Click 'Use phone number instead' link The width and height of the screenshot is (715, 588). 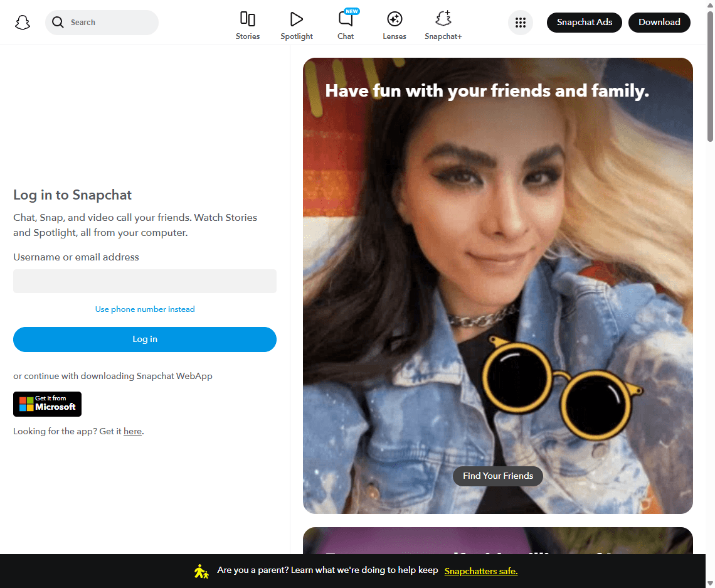pos(144,309)
